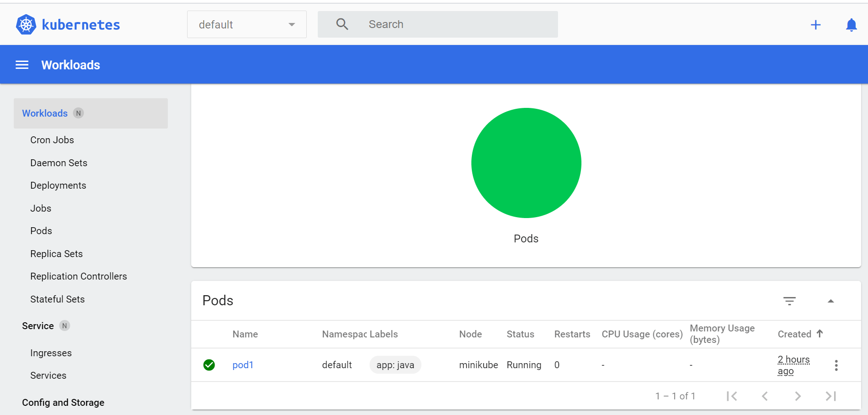
Task: Open the default namespace dropdown
Action: tap(247, 25)
